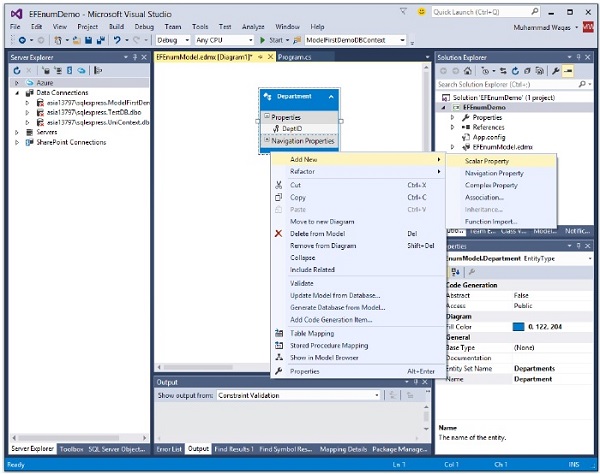Image resolution: width=600 pixels, height=474 pixels.
Task: Toggle auto-hide pin on Server Explorer panel
Action: pyautogui.click(x=135, y=57)
